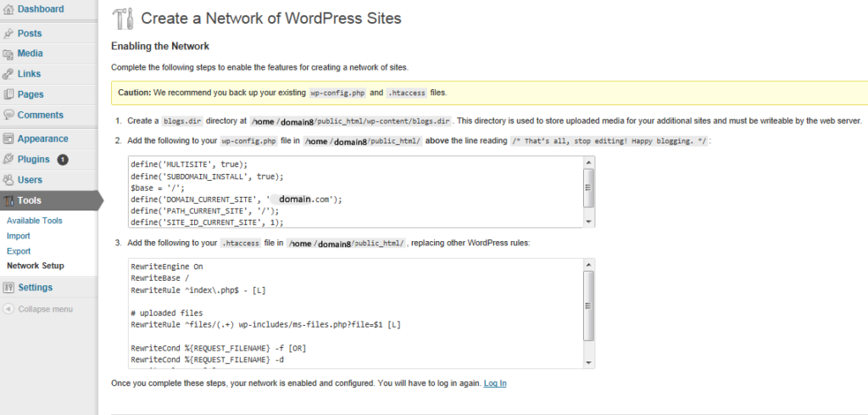Click the Users icon in sidebar

tap(8, 180)
